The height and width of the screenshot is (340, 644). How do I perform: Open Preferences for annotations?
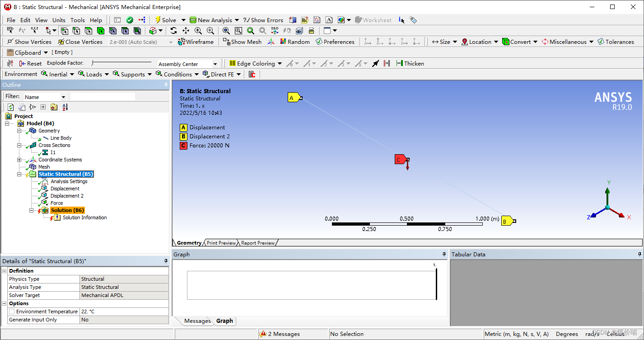point(335,42)
